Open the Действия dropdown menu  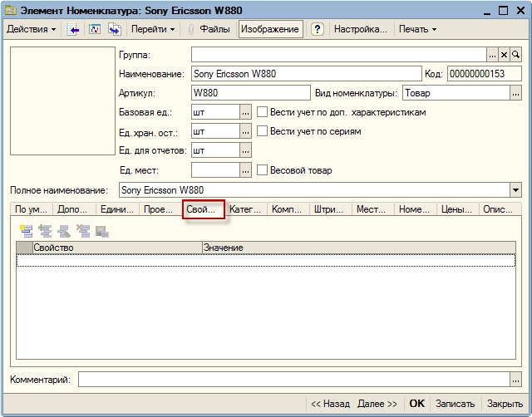click(x=32, y=29)
